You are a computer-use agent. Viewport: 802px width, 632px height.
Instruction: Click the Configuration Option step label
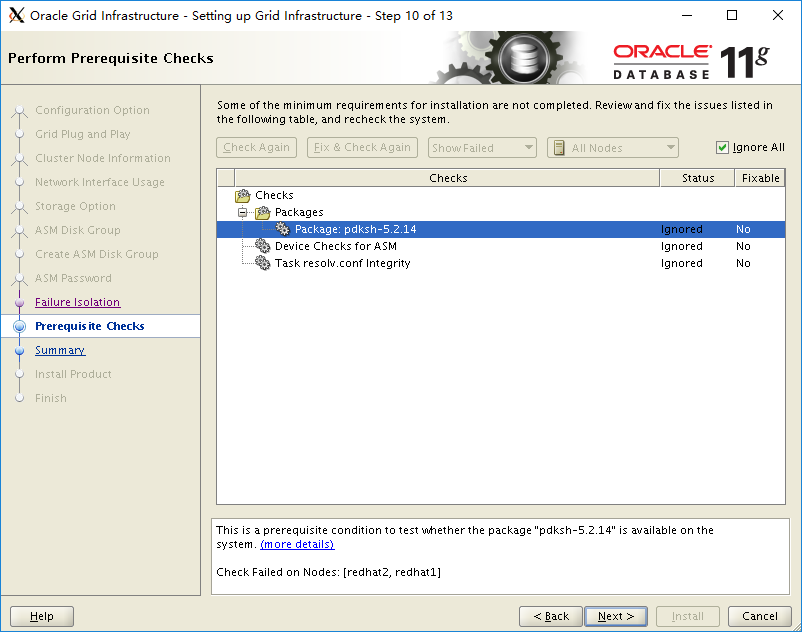[x=93, y=110]
